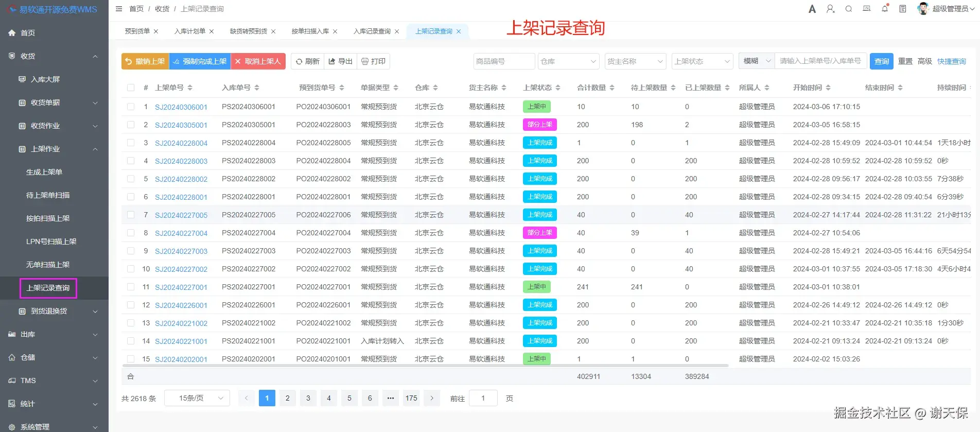Expand the 仓储 sidebar section
This screenshot has width=980, height=432.
coord(54,357)
